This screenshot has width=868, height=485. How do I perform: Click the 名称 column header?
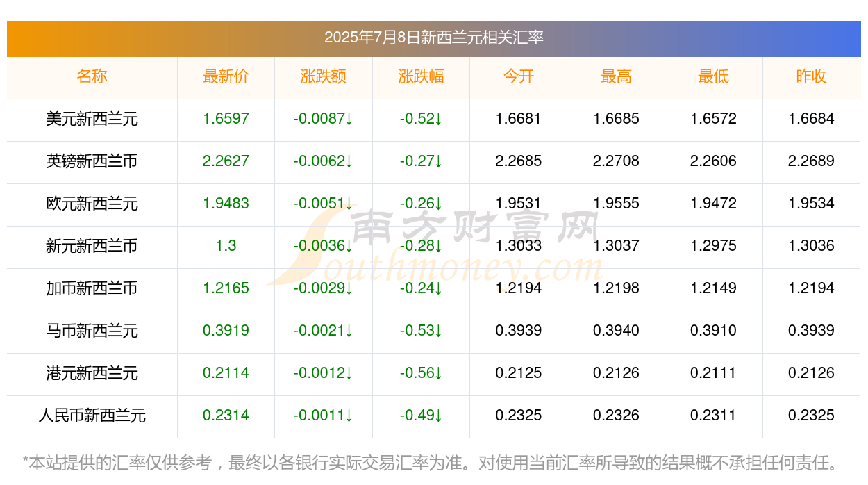(92, 76)
